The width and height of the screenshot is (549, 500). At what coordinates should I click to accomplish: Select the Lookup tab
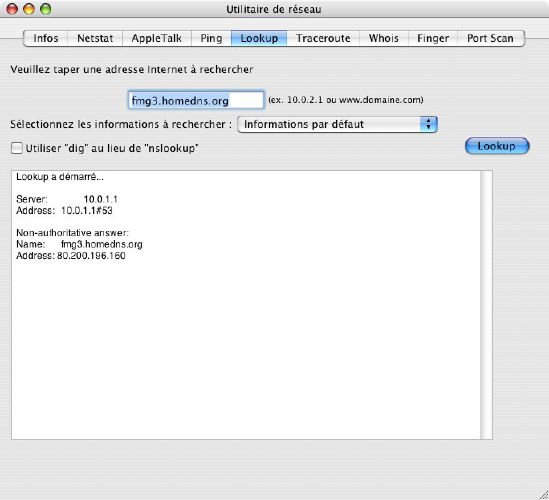[259, 38]
